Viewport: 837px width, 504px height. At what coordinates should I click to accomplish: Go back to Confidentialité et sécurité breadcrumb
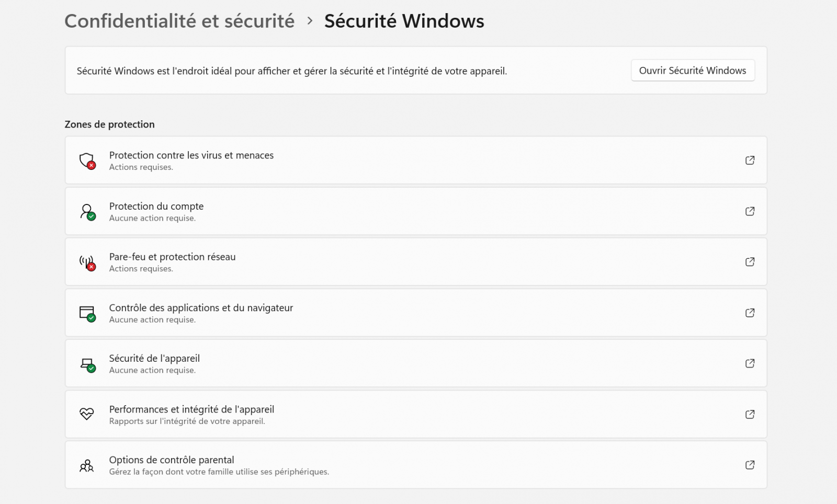[179, 21]
